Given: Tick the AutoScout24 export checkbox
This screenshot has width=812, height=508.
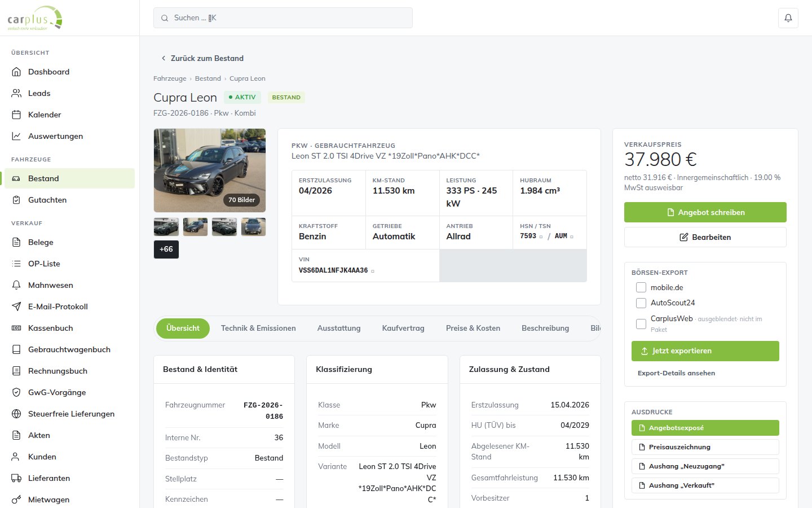Looking at the screenshot, I should (x=641, y=303).
